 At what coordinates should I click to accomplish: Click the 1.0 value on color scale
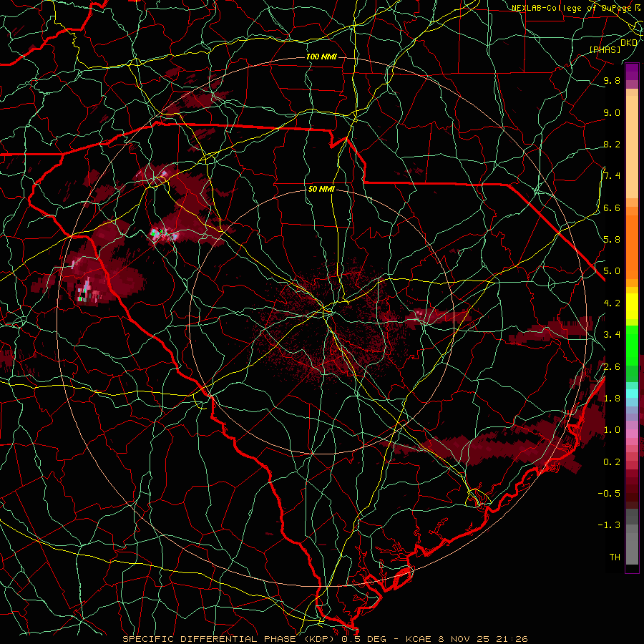(x=612, y=430)
